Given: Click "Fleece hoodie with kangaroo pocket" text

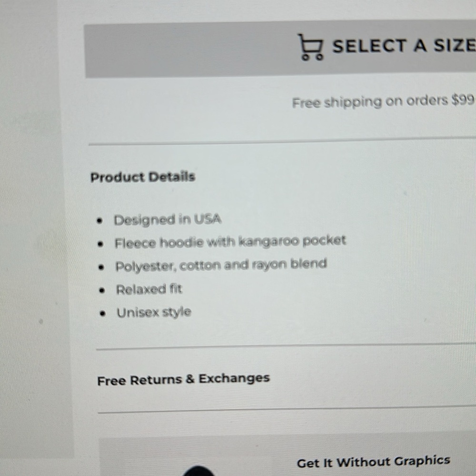Looking at the screenshot, I should point(230,242).
